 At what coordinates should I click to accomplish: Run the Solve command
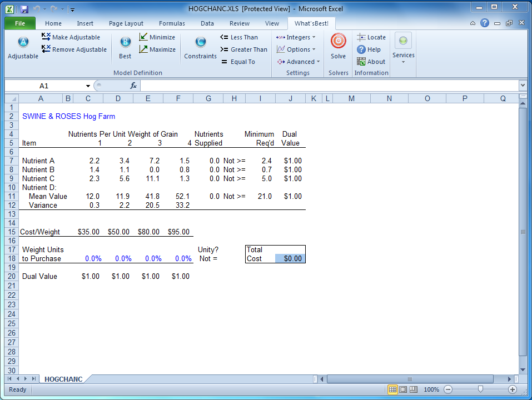338,42
